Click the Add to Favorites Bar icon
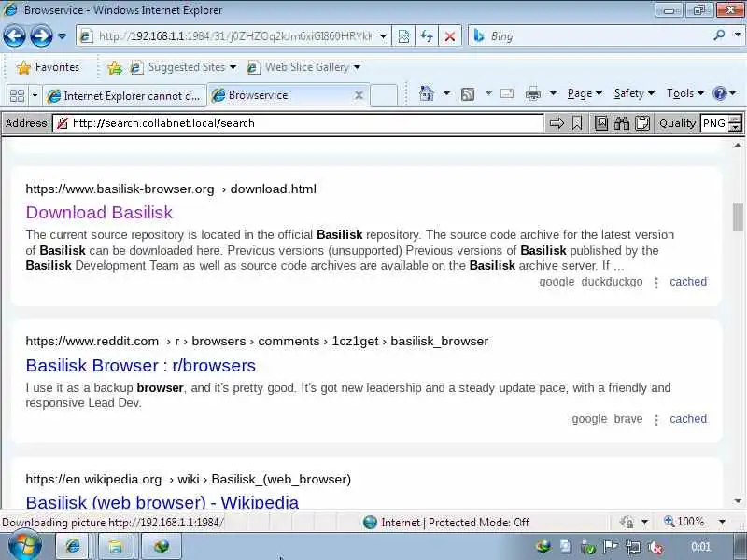Screen dimensions: 747x560 [115, 67]
